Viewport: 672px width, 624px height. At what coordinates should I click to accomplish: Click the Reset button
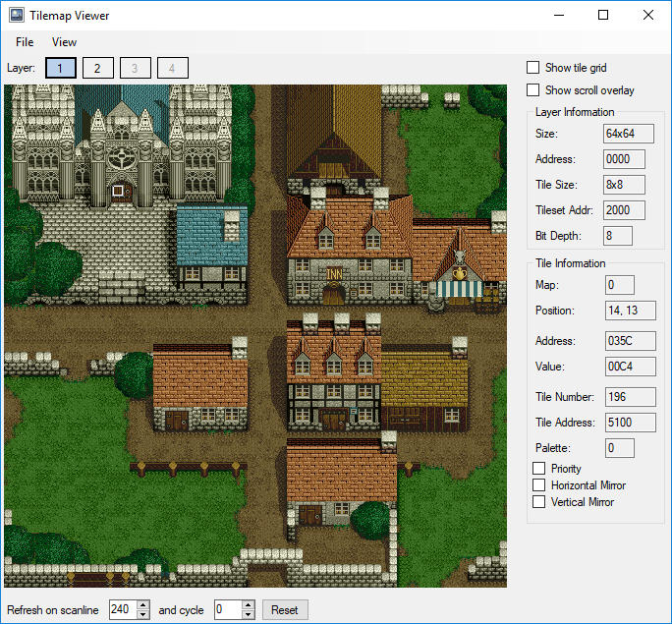pos(285,610)
